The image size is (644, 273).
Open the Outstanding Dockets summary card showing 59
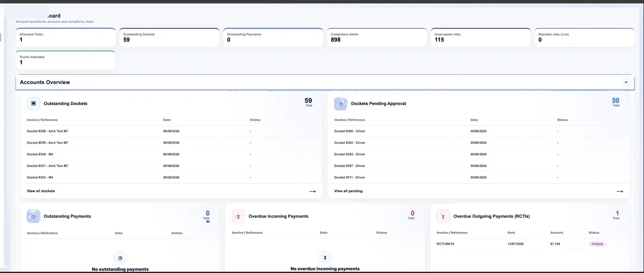(x=169, y=37)
